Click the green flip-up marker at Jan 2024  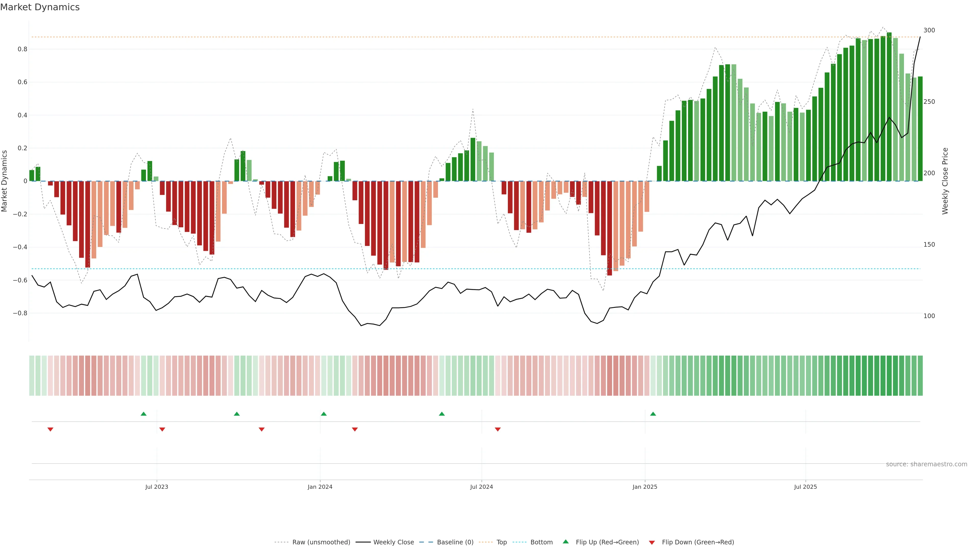(x=323, y=414)
